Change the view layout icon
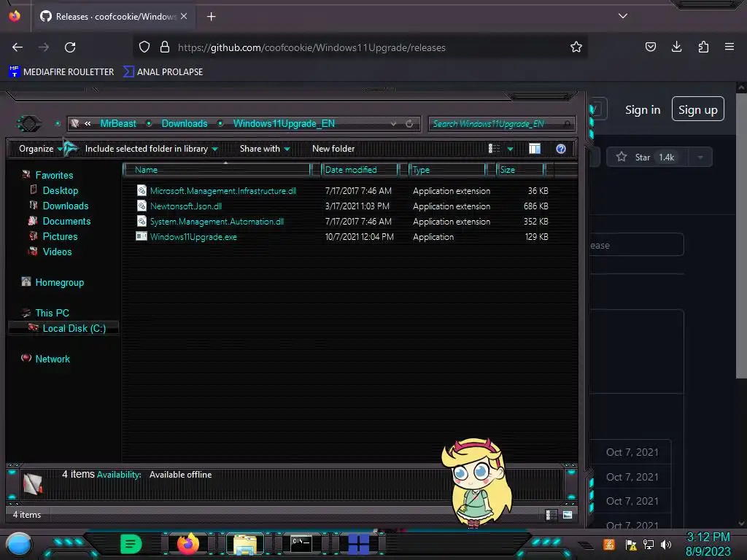Screen dimensions: 747x560 [x=494, y=149]
